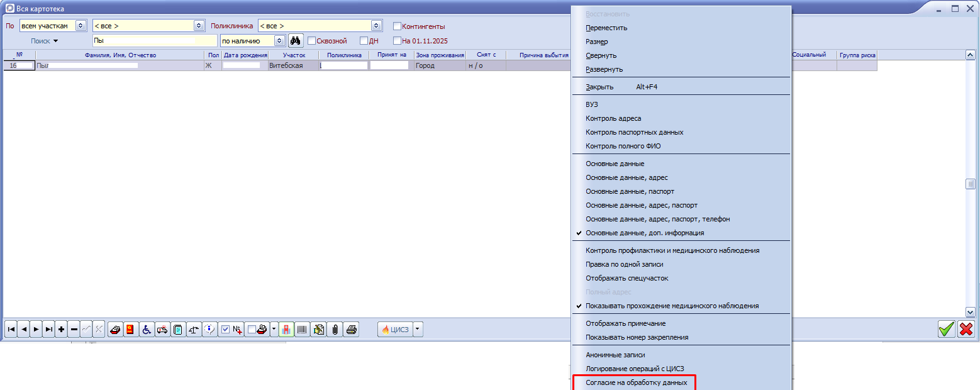Open the 'по наличию' combo box
This screenshot has height=390, width=980.
click(279, 41)
